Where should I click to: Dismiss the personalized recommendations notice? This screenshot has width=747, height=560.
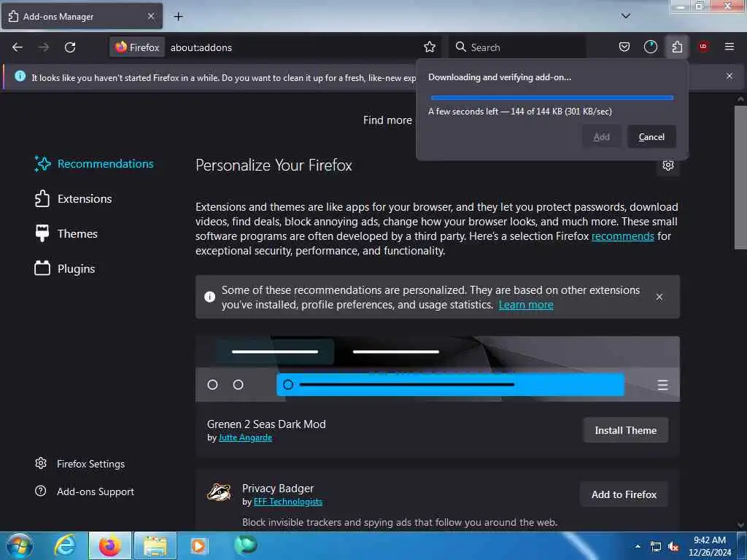pos(659,297)
